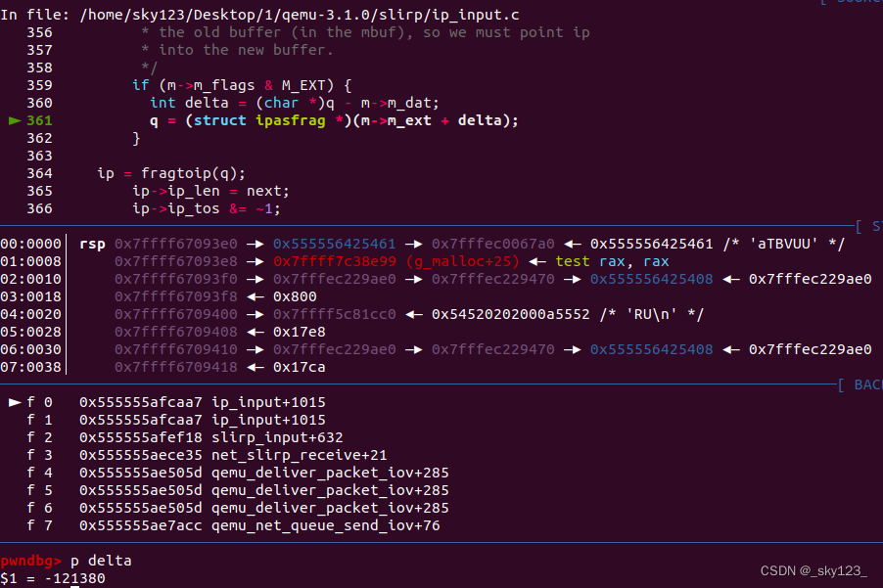Select pointer value 0x555556425461 after rsp
The width and height of the screenshot is (883, 588).
[335, 244]
